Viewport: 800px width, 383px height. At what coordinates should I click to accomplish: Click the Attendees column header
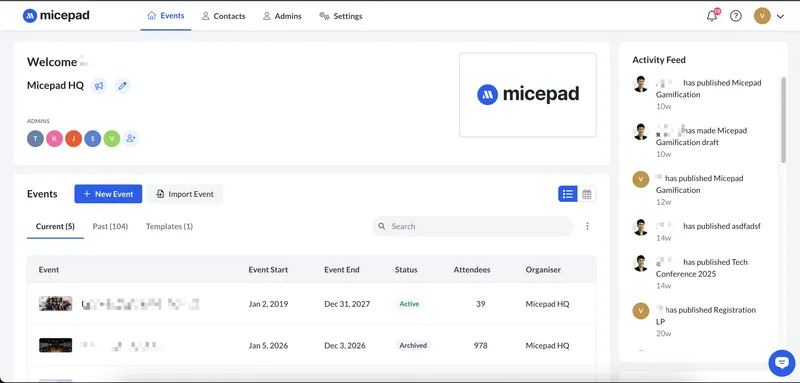(472, 270)
